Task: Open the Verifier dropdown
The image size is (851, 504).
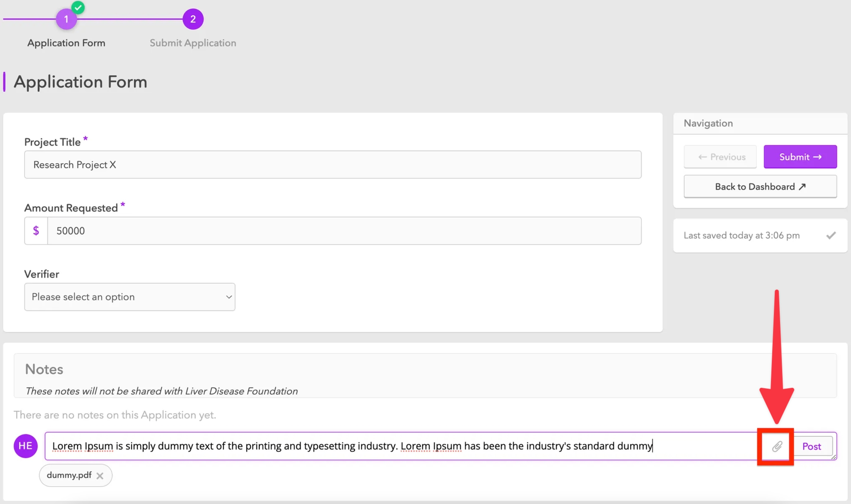Action: point(129,297)
